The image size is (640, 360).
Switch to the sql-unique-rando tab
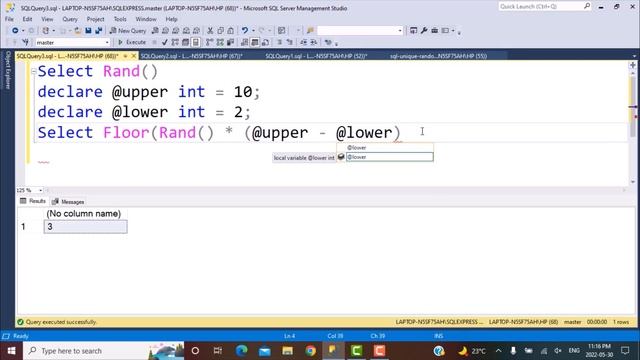point(438,56)
